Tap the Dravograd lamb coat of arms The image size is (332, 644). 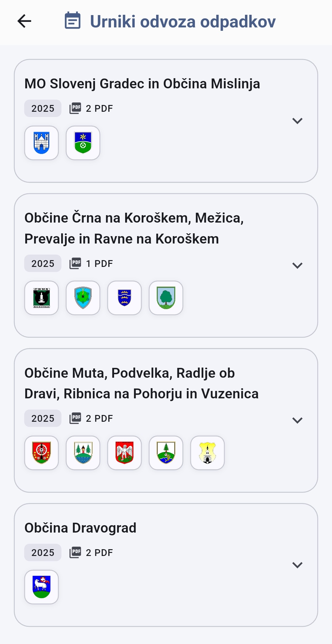pos(41,587)
